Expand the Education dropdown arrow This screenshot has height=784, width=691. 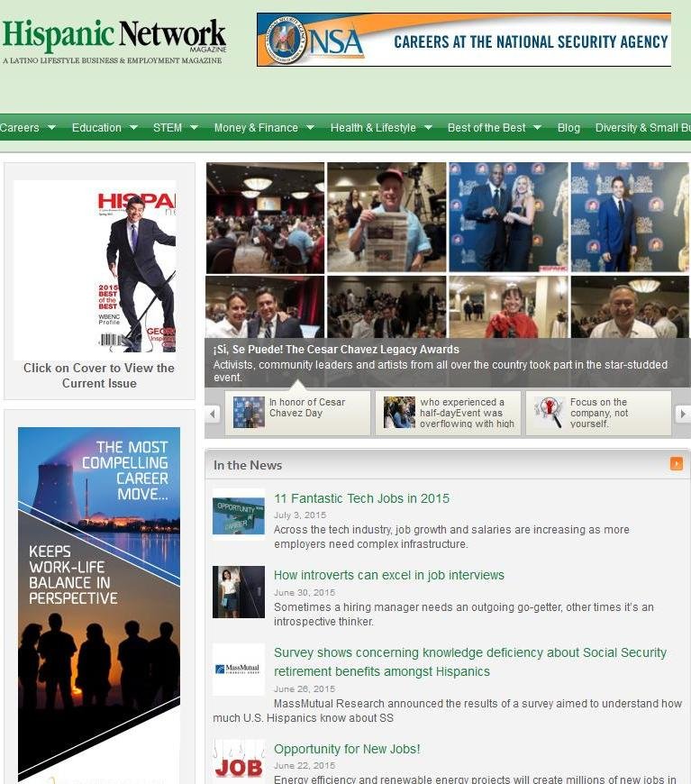click(133, 127)
